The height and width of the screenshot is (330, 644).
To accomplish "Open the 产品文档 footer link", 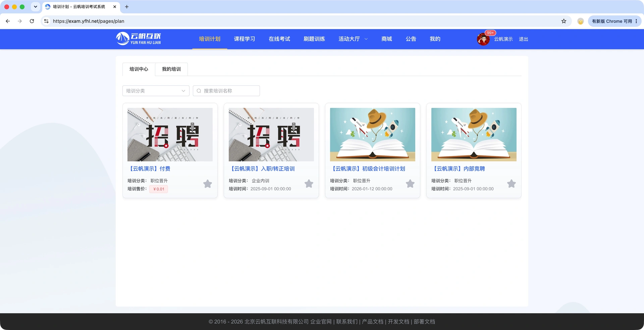I will point(373,322).
